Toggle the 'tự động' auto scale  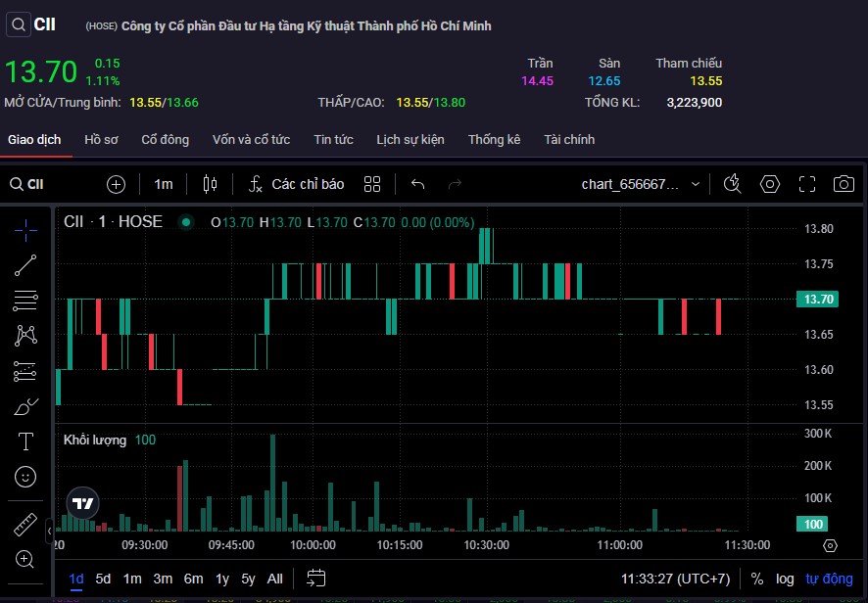tap(829, 579)
